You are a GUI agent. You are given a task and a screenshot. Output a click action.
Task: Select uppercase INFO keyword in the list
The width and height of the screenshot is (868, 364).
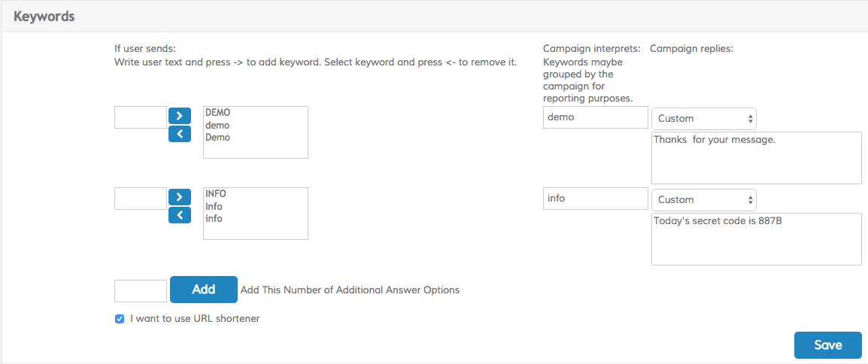tap(215, 194)
